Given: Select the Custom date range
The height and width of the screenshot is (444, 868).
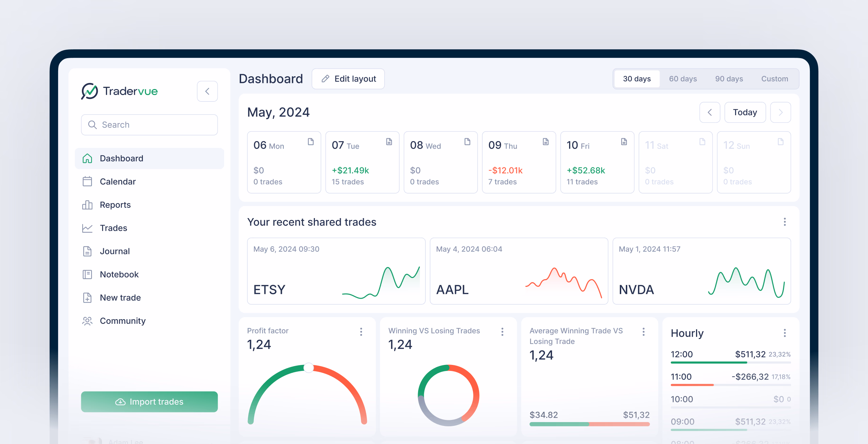Looking at the screenshot, I should [775, 79].
